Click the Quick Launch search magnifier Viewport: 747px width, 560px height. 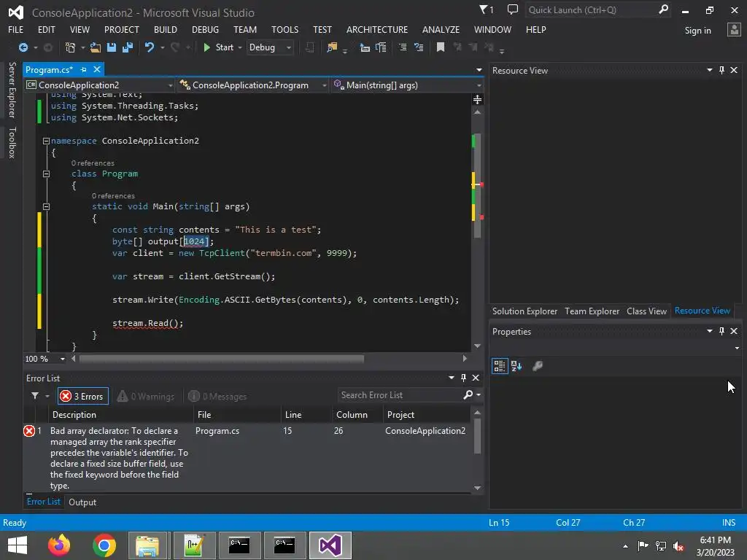663,9
